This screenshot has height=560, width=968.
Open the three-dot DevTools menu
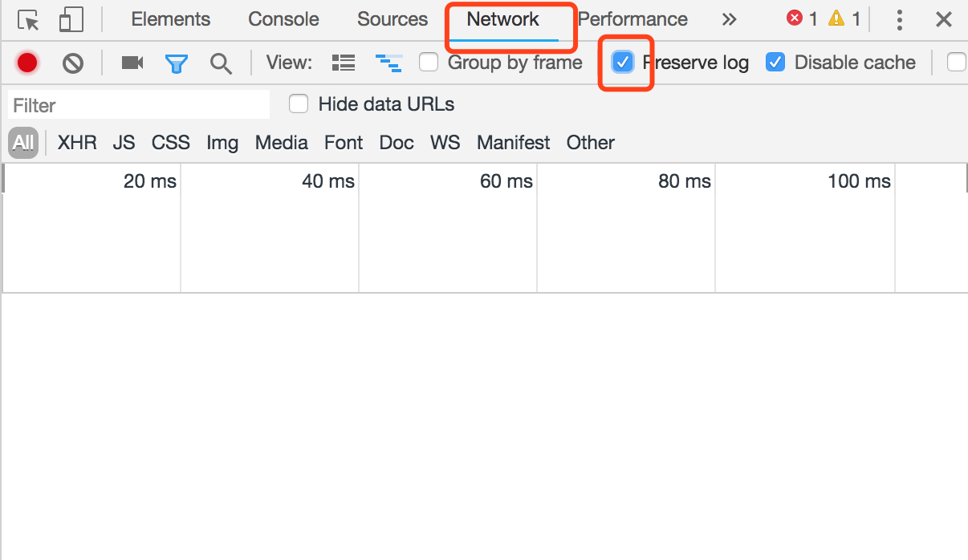(x=901, y=20)
